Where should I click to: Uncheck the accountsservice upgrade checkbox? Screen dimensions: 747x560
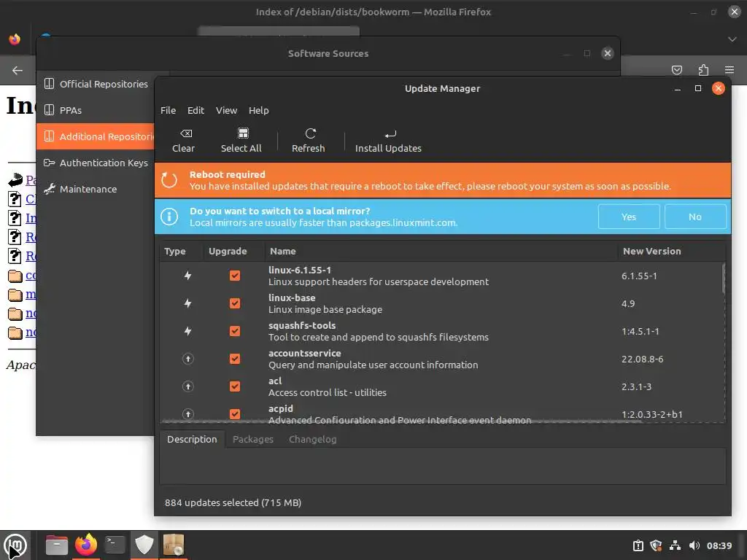coord(235,359)
